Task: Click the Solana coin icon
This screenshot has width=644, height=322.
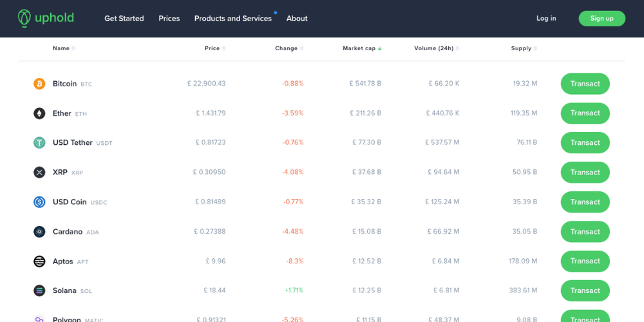Action: pos(39,291)
